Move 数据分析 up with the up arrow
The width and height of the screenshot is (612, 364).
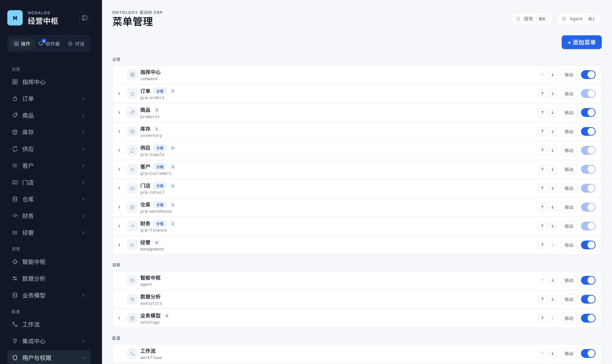(542, 299)
